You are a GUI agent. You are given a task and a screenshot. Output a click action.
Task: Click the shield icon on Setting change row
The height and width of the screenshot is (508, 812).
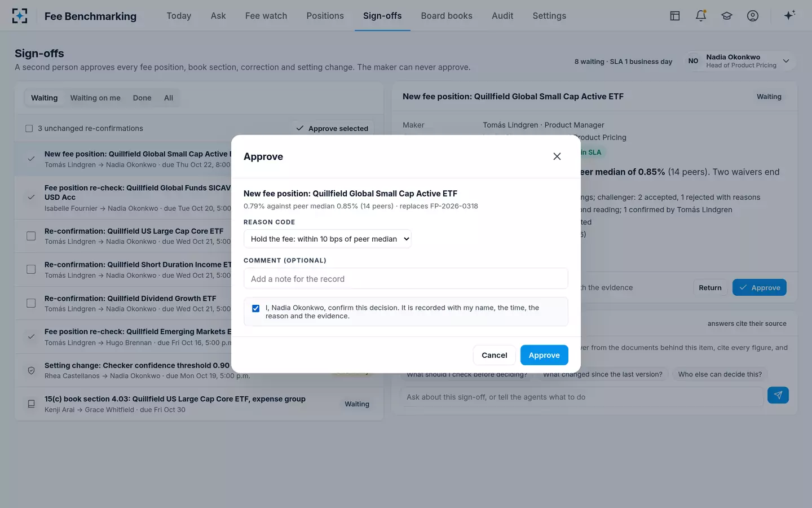click(x=31, y=371)
